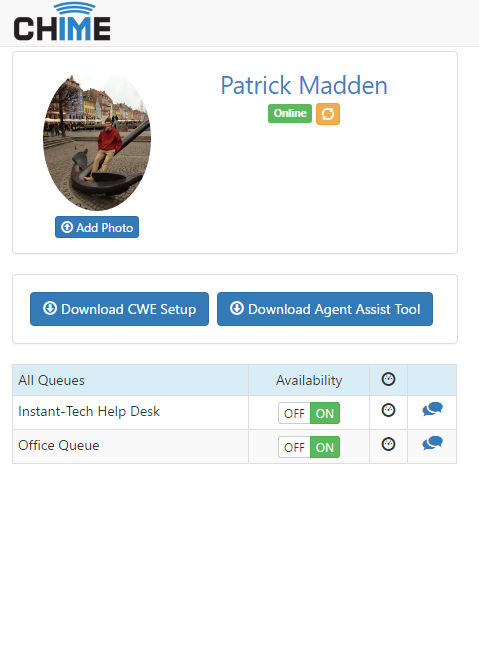Click the Online status badge
Image resolution: width=479 pixels, height=664 pixels.
[x=290, y=113]
